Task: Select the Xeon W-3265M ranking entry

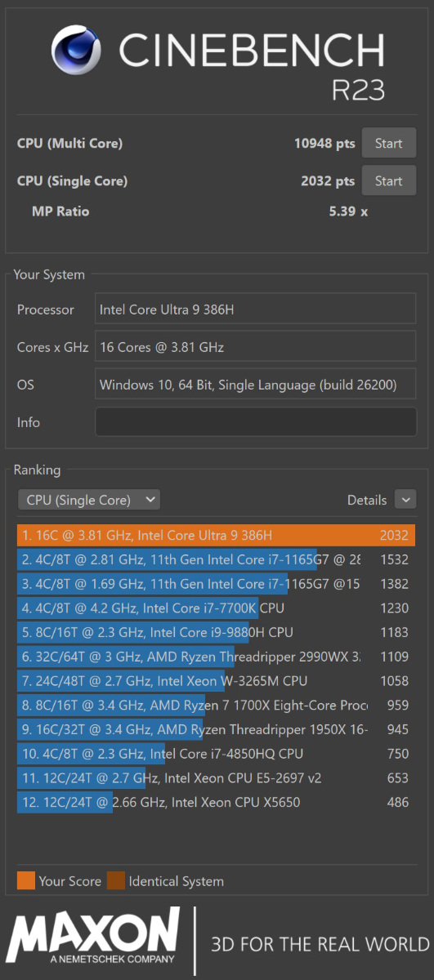Action: 216,681
